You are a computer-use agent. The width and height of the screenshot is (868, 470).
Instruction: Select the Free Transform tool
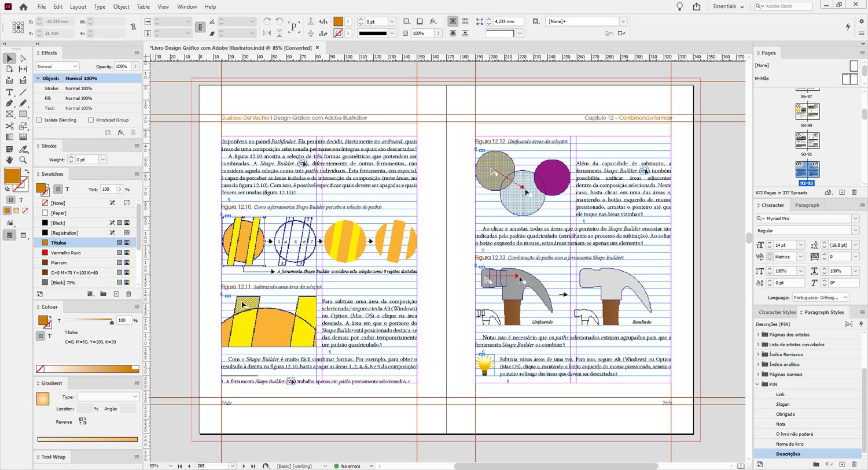pyautogui.click(x=23, y=126)
